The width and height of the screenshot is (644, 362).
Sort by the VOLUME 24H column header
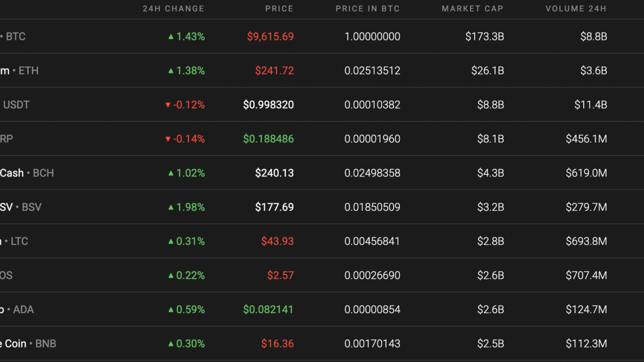pyautogui.click(x=576, y=8)
